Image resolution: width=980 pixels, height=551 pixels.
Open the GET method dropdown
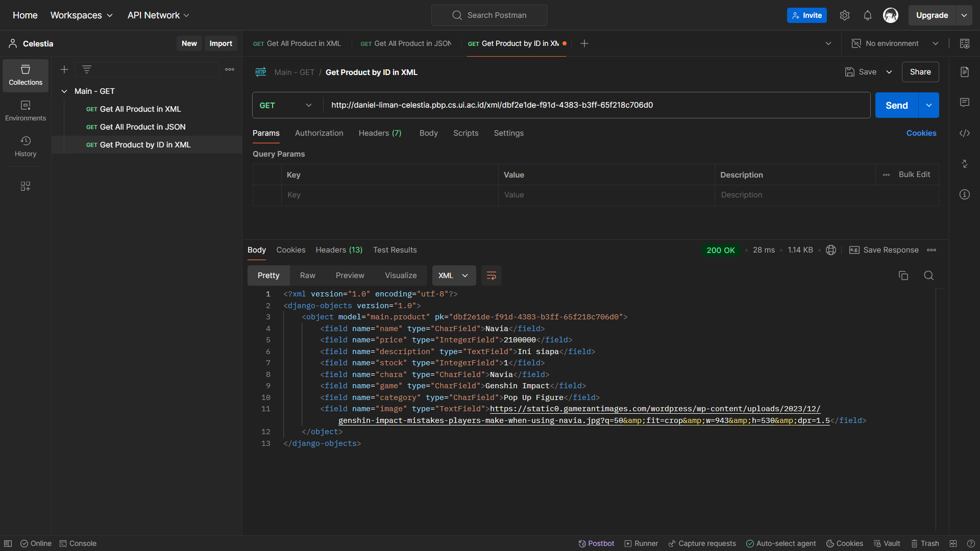click(286, 105)
